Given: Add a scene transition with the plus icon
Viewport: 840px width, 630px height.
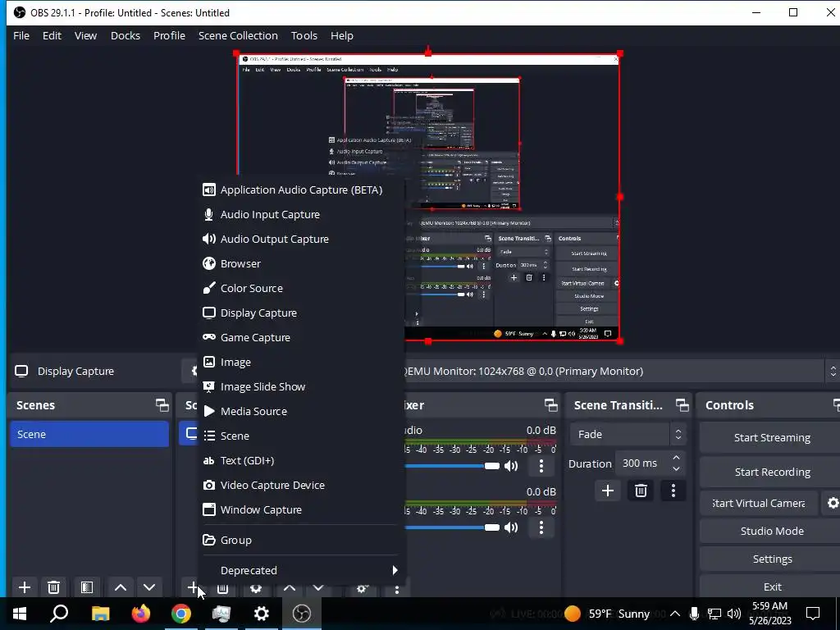Looking at the screenshot, I should 608,491.
